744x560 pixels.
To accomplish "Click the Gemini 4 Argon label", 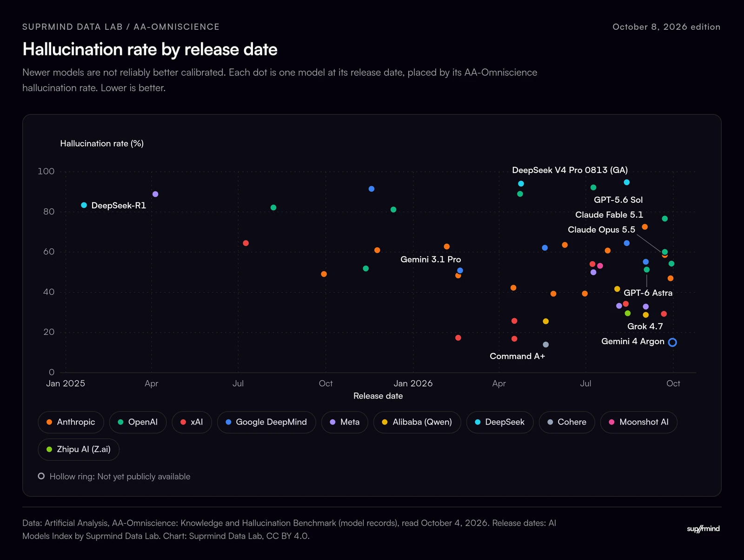I will (x=633, y=341).
